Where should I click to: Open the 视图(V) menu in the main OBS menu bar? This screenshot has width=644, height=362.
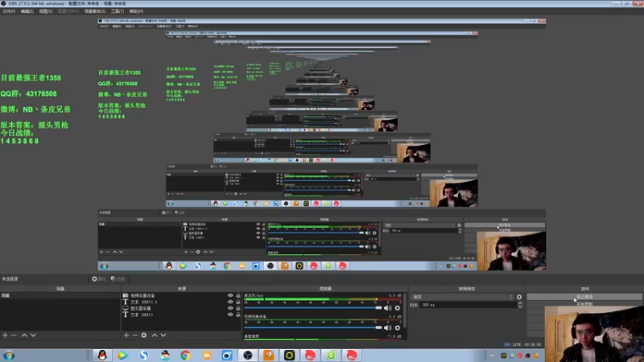pos(46,11)
